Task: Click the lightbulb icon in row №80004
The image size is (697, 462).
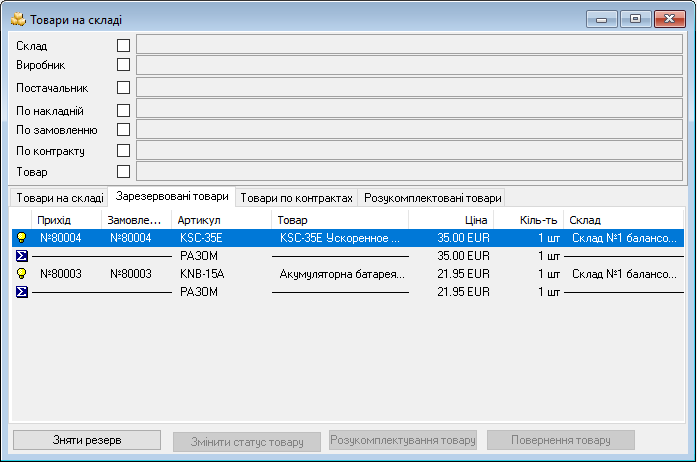Action: (x=20, y=239)
